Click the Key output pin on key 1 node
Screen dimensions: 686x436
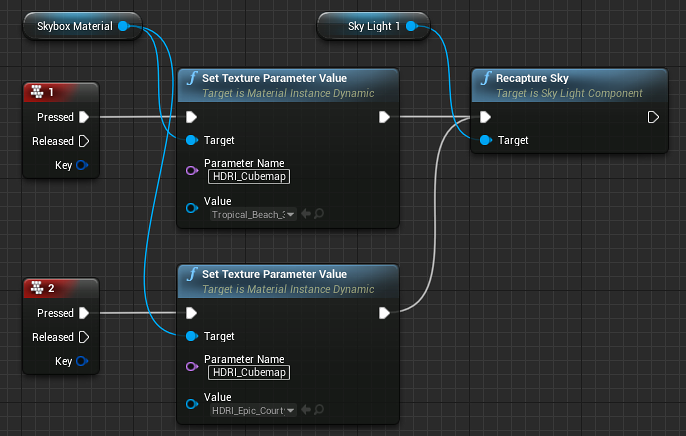click(x=82, y=164)
